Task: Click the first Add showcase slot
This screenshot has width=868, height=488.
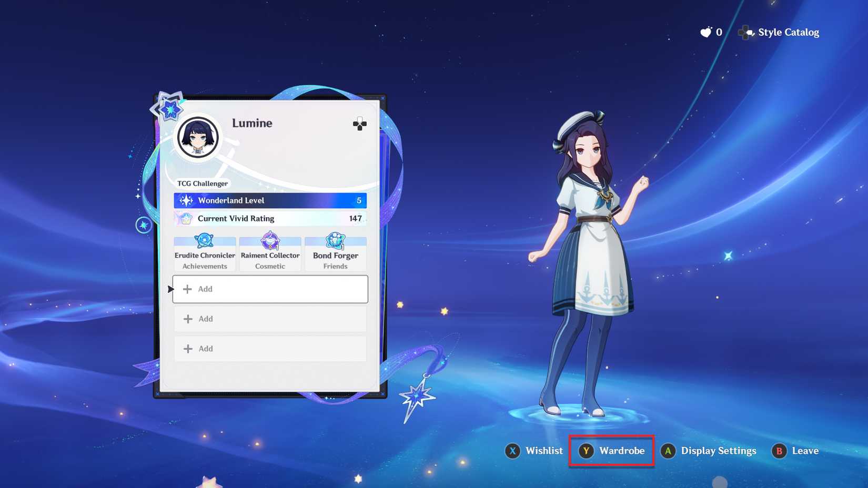Action: tap(270, 289)
